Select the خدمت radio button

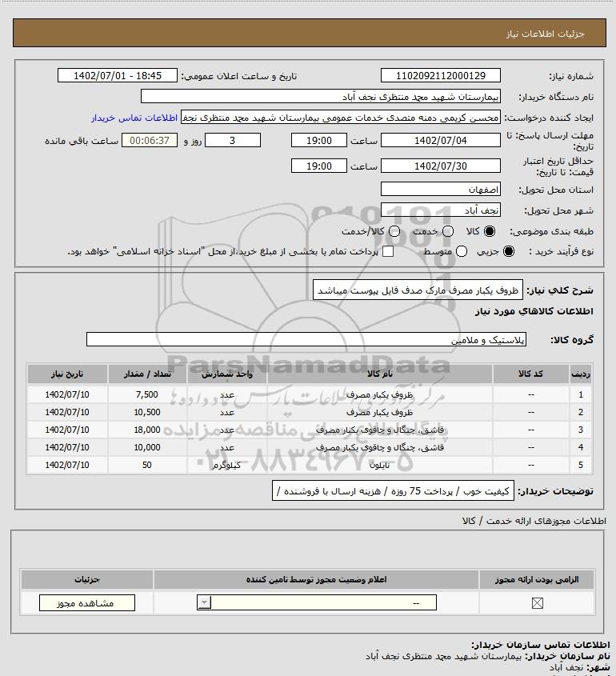(448, 231)
